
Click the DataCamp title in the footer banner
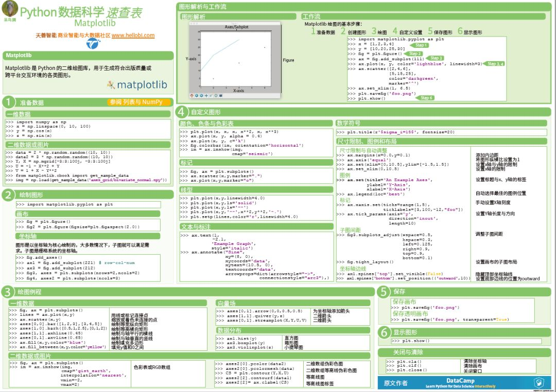[x=460, y=380]
